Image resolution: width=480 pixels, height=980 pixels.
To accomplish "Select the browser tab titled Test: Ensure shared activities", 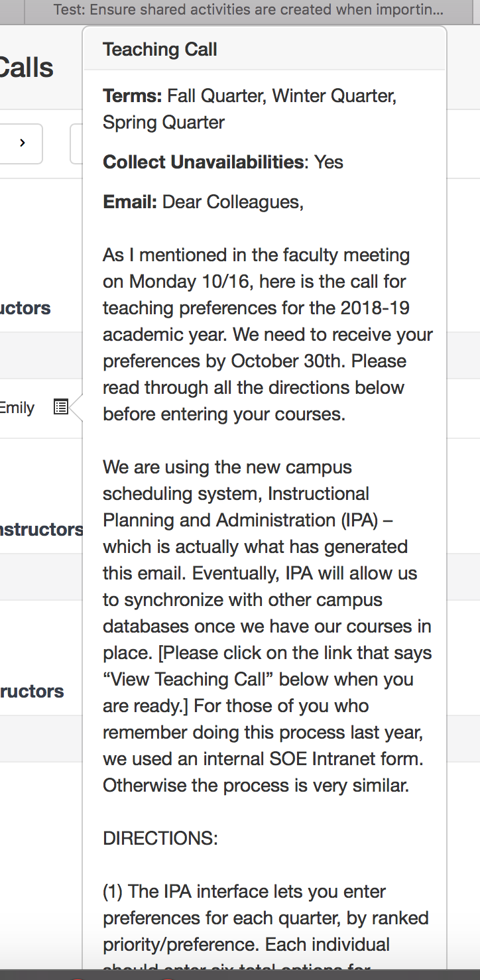I will [249, 10].
